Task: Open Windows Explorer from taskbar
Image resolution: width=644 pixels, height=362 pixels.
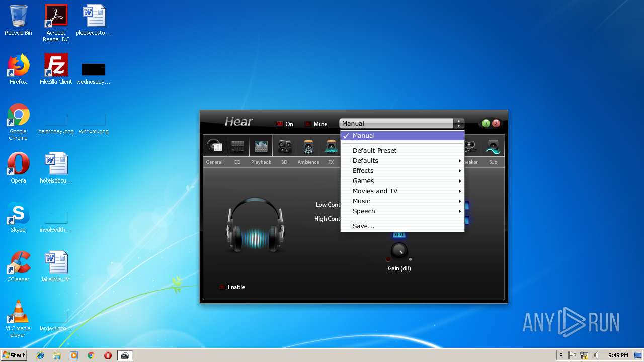Action: 57,355
